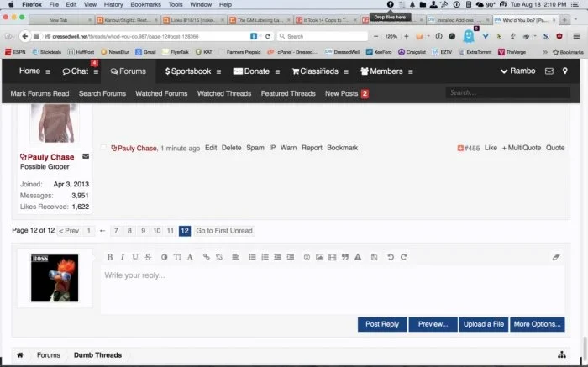Image resolution: width=588 pixels, height=367 pixels.
Task: Tick the checkbox beside Pauly Chase post
Action: 103,148
